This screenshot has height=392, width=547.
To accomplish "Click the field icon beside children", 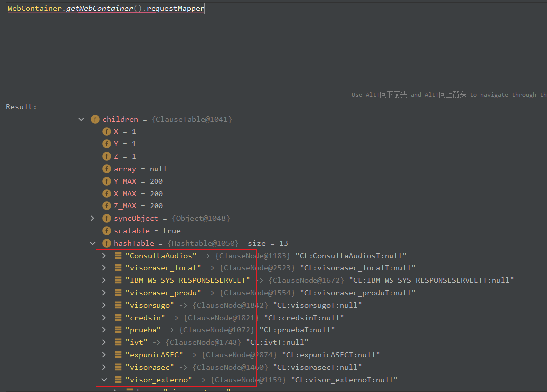I will 95,119.
